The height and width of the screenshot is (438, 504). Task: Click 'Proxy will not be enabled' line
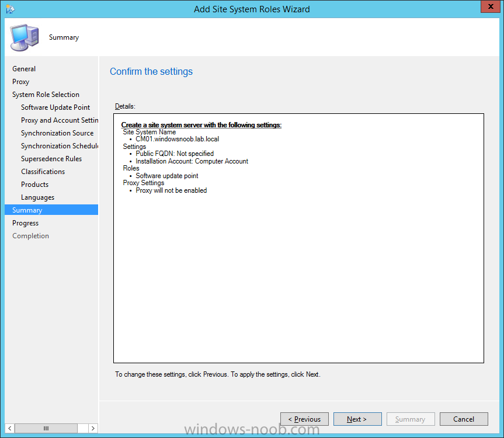(x=171, y=190)
